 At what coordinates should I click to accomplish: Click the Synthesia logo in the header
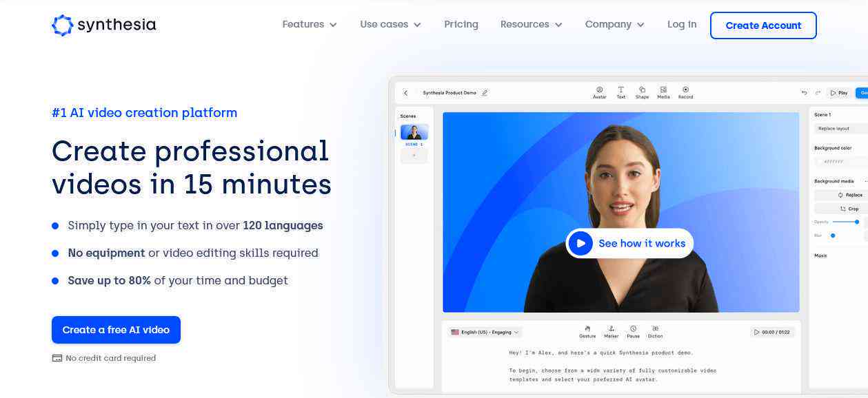tap(103, 25)
